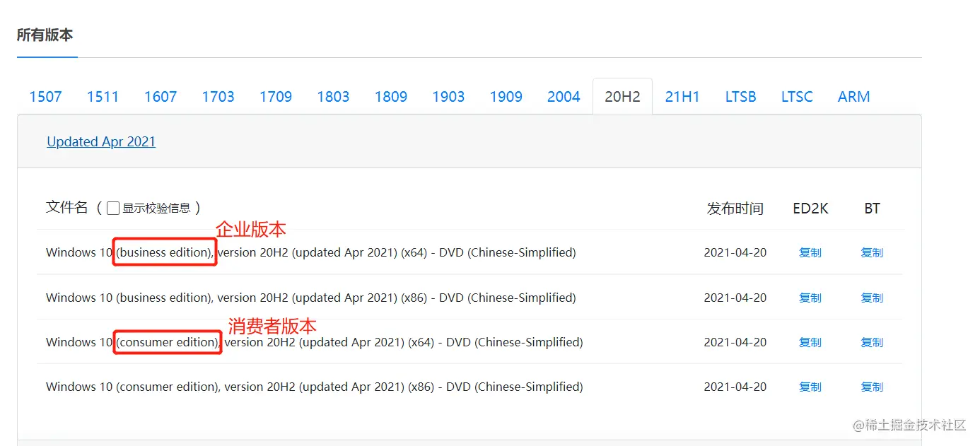980x446 pixels.
Task: Enable the 显示校验信息 checkbox
Action: pos(113,208)
